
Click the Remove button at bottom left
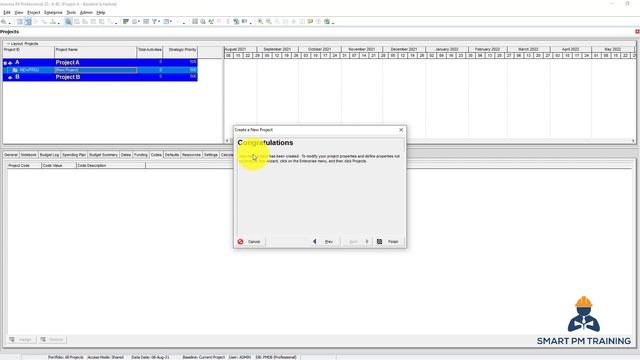[52, 340]
